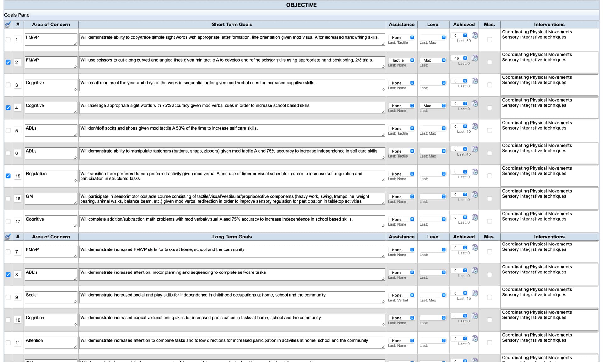Click copy icon beside goal 15 achieved value
Screen dimensions: 604x364
pos(475,172)
